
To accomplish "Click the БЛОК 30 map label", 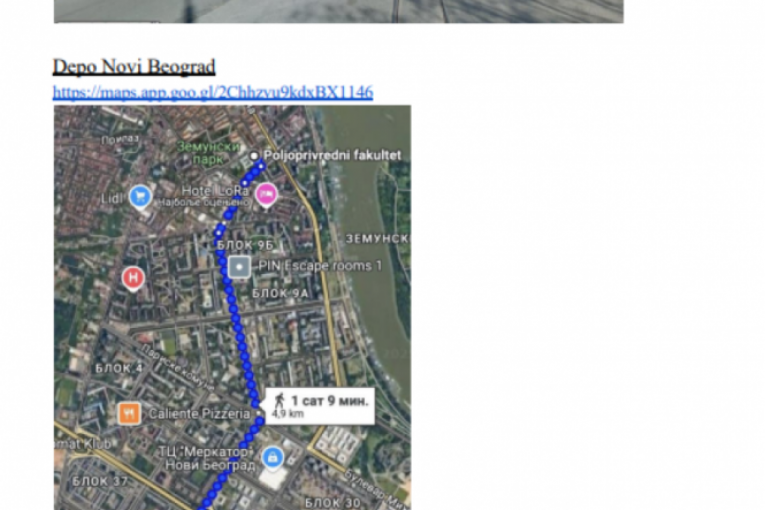I will (x=333, y=502).
